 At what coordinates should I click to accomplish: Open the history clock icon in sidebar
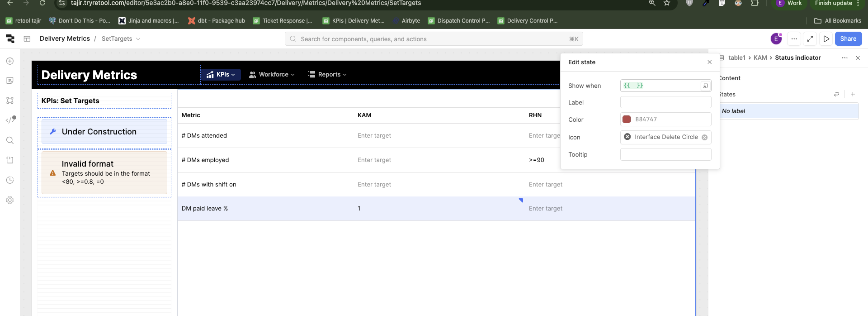click(x=10, y=180)
